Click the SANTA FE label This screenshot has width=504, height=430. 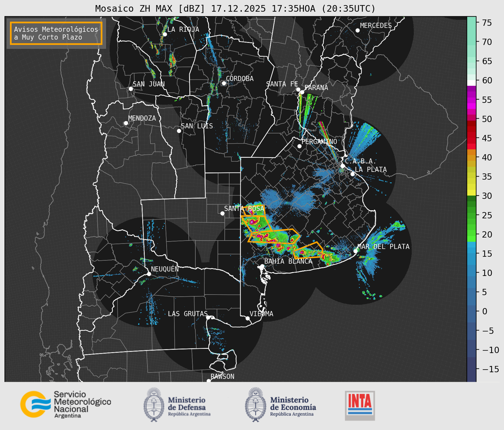point(282,84)
